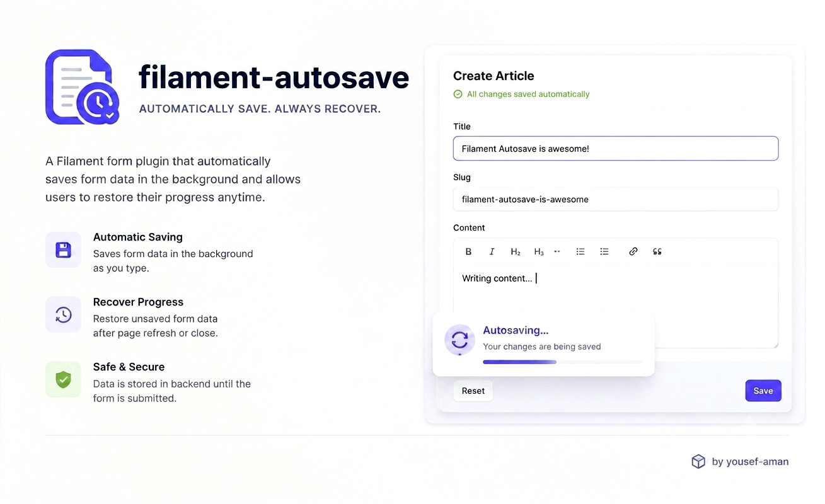This screenshot has height=504, width=825.
Task: Click the 'AUTOMATICALLY SAVE. ALWAYS RECOVER.' tagline
Action: 260,109
